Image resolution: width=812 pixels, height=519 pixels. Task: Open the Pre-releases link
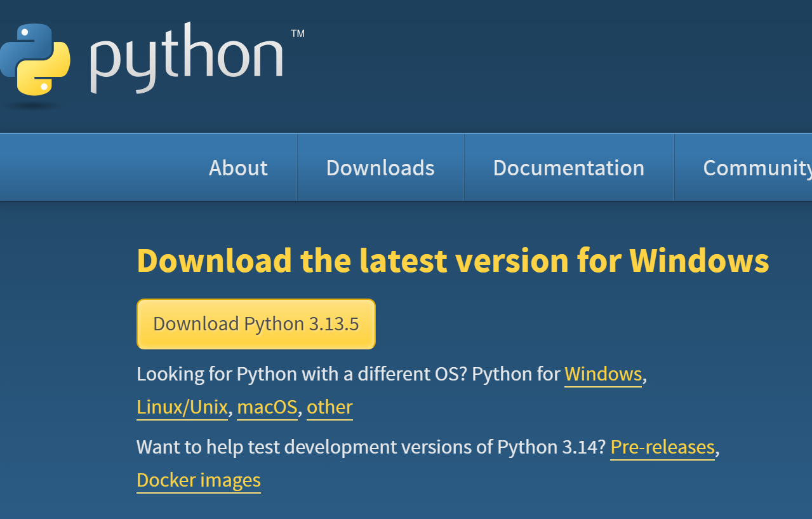[x=663, y=447]
